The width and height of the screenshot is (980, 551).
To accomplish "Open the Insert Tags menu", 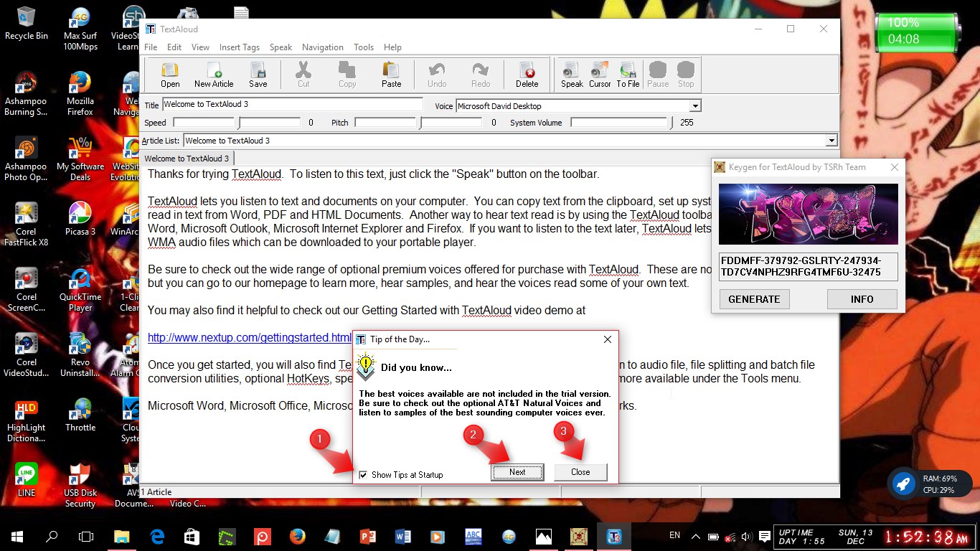I will [240, 47].
